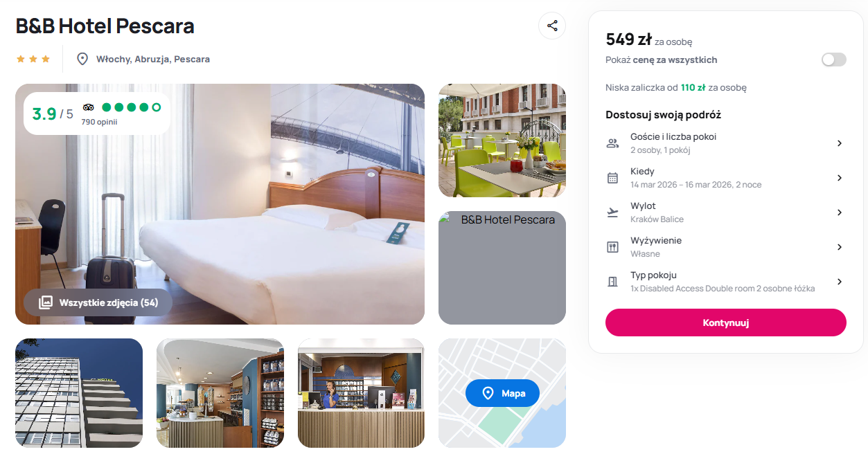Click the TripAdvisor owl logo icon
868x454 pixels.
[88, 107]
